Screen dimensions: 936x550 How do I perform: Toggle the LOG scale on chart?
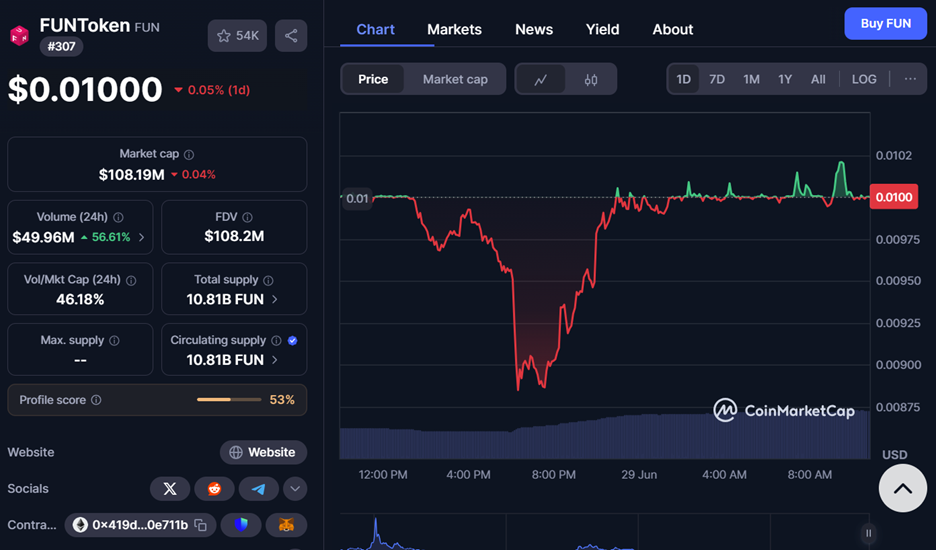(864, 79)
